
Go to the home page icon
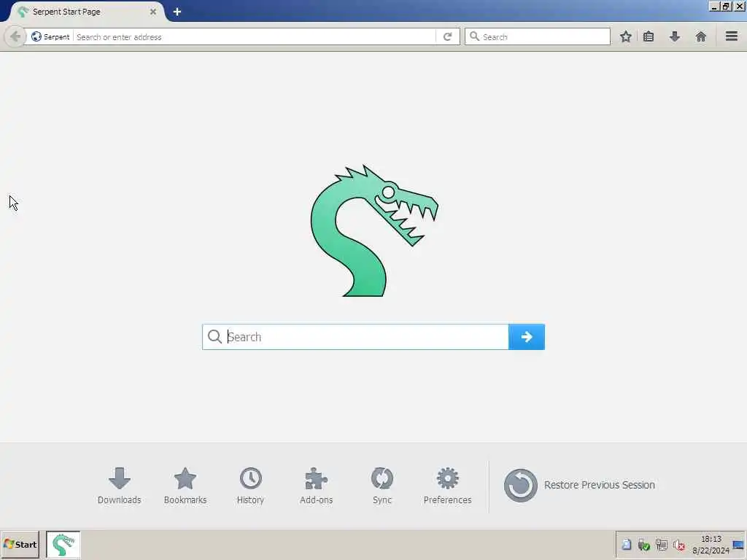coord(701,36)
